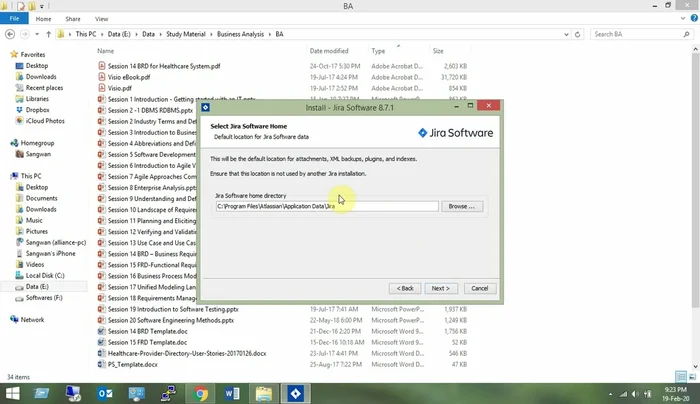Image resolution: width=700 pixels, height=404 pixels.
Task: Refresh the BA folder view
Action: click(x=577, y=34)
